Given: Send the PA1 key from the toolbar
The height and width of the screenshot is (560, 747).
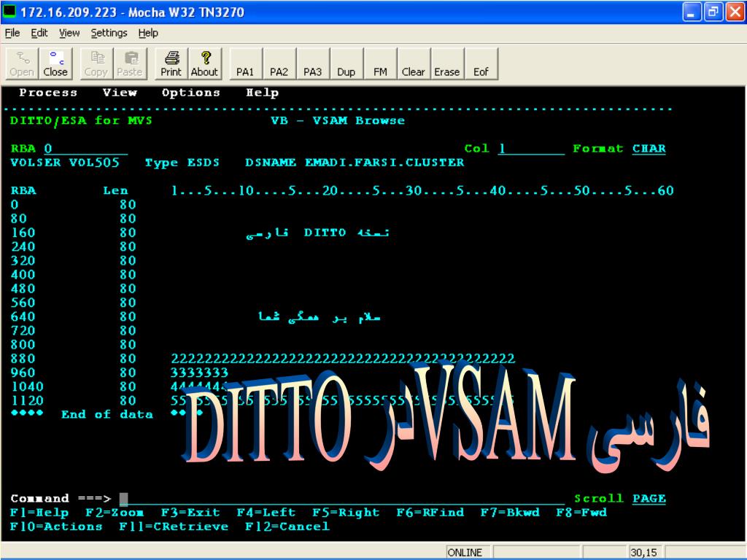Looking at the screenshot, I should tap(245, 64).
